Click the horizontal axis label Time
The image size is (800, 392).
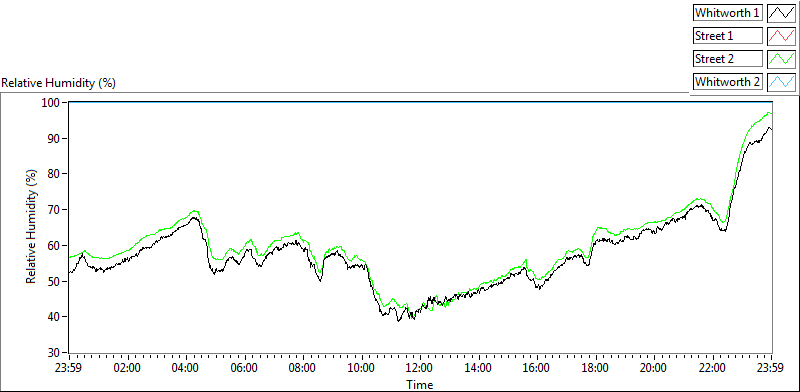(420, 384)
